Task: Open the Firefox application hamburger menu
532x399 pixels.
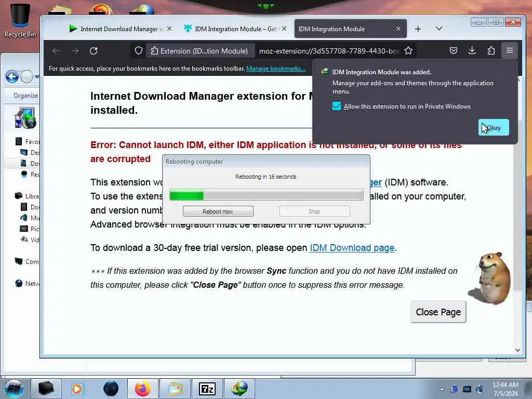Action: [510, 51]
